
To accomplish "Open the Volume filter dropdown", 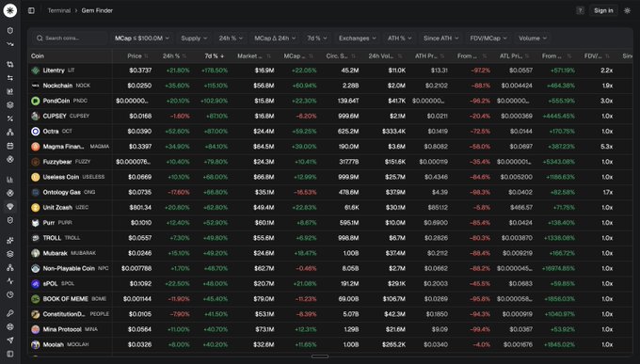I will (x=533, y=38).
